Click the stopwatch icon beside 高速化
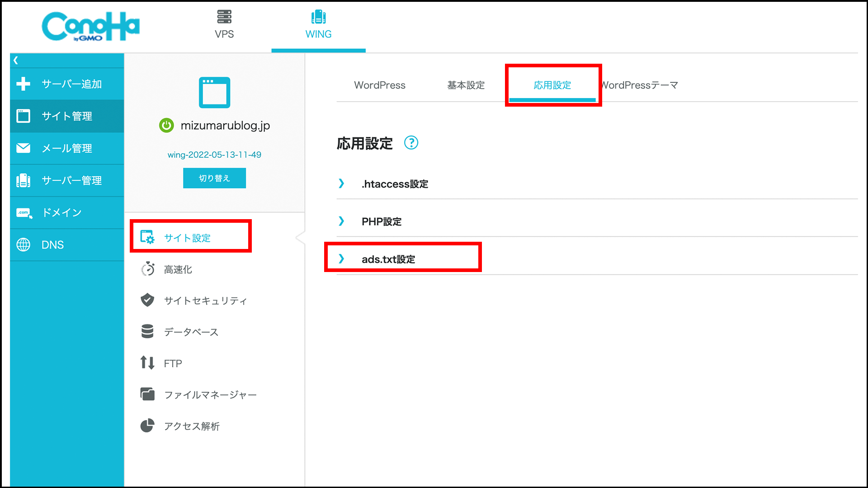868x488 pixels. point(147,269)
